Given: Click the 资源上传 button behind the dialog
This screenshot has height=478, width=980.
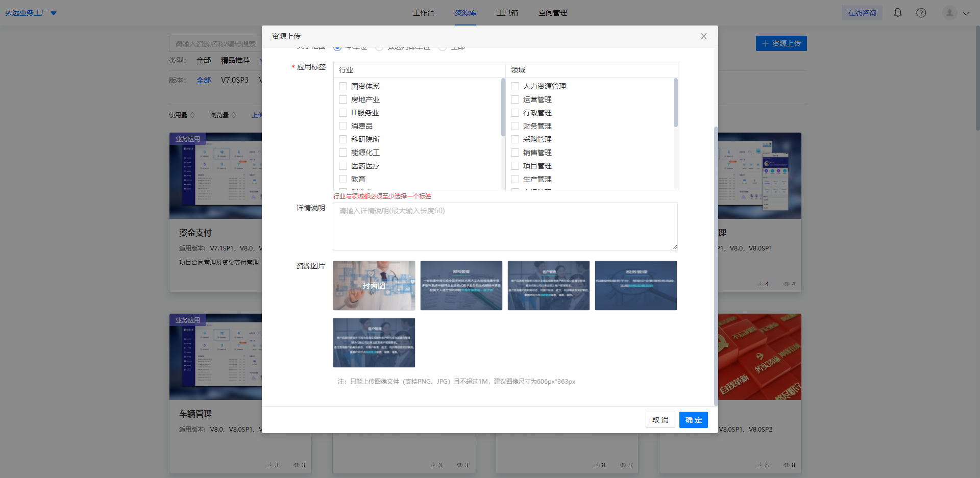Looking at the screenshot, I should pos(781,43).
